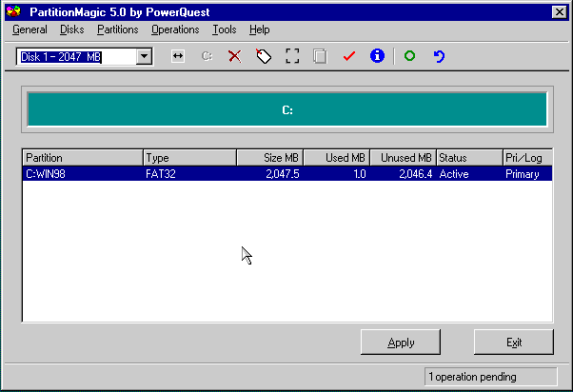This screenshot has width=573, height=392.
Task: Open the Operations menu
Action: coord(175,29)
